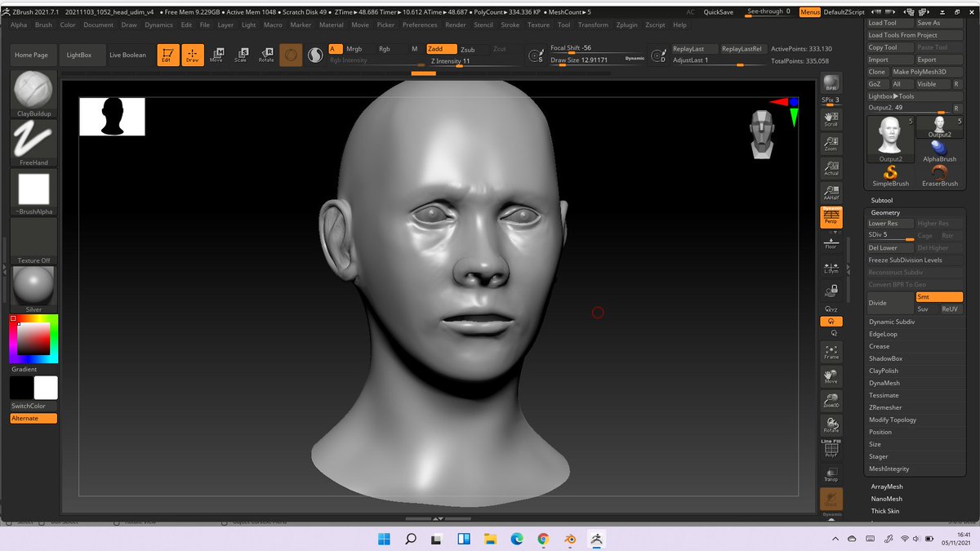Click the Zoom3D navigation icon

831,400
